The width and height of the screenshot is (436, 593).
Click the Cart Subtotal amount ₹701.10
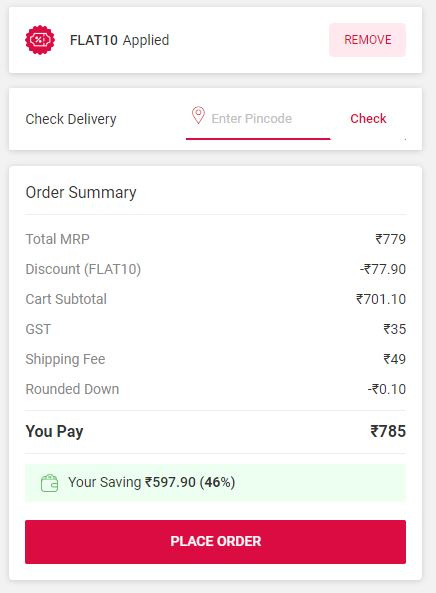coord(381,299)
